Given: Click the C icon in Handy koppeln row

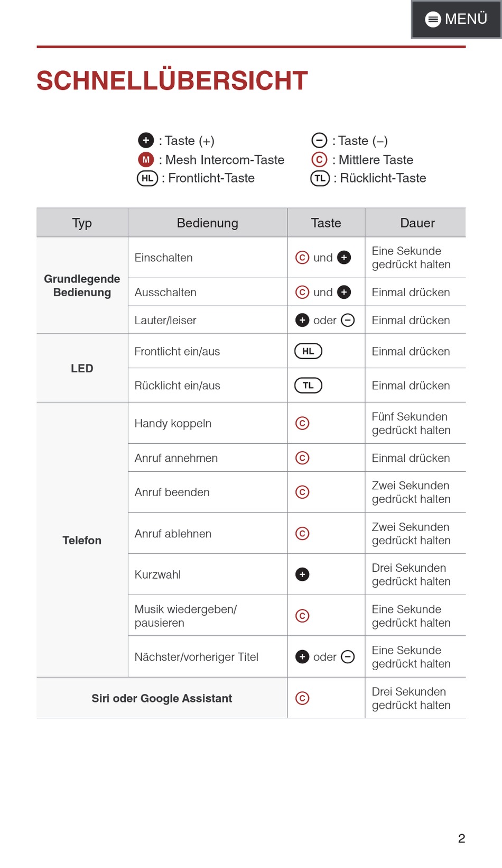Looking at the screenshot, I should pyautogui.click(x=302, y=423).
